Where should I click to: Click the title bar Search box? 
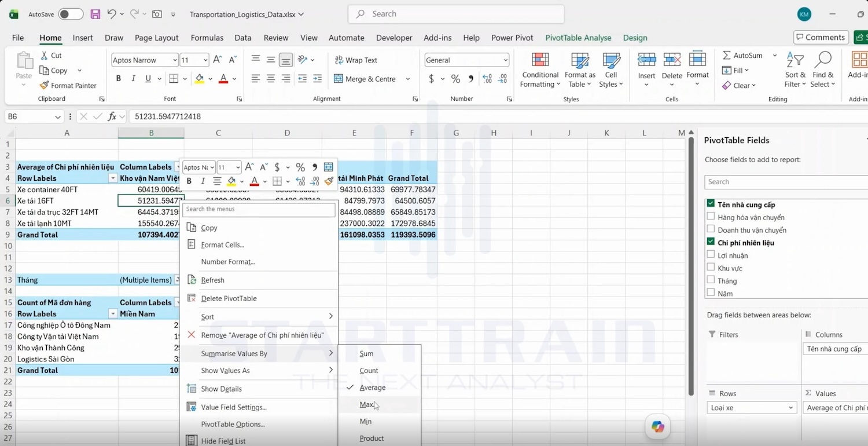[456, 14]
